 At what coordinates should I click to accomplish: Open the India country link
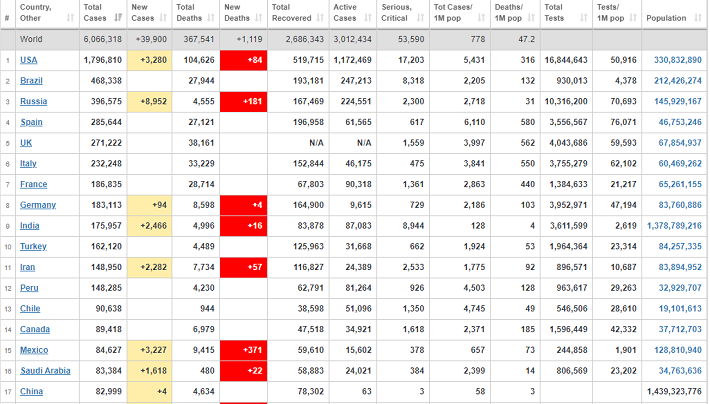[29, 226]
